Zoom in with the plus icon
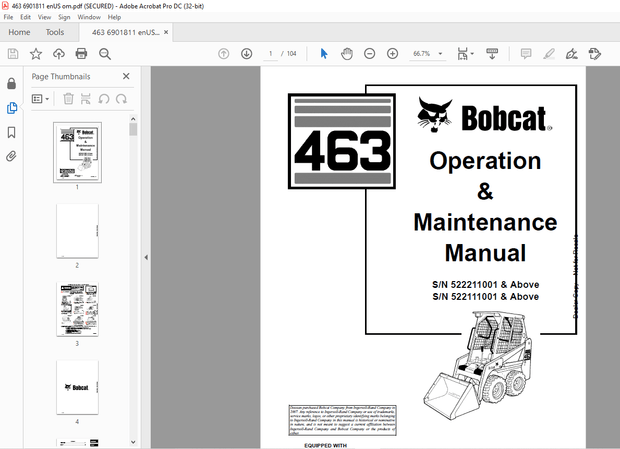 coord(392,54)
